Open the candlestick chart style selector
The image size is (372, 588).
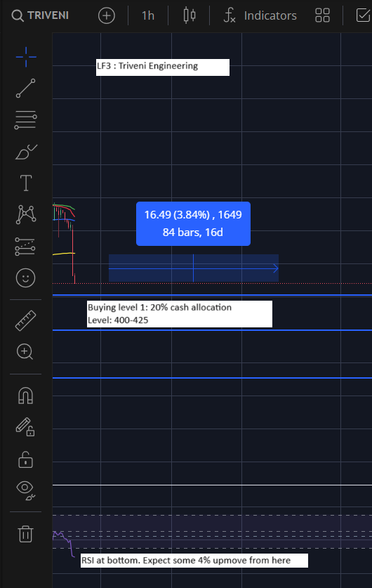point(190,15)
